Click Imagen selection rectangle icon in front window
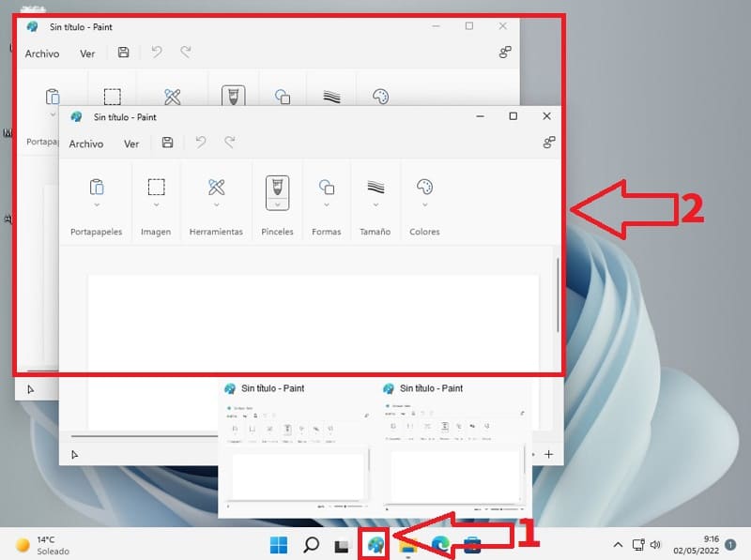The width and height of the screenshot is (751, 560). coord(156,187)
